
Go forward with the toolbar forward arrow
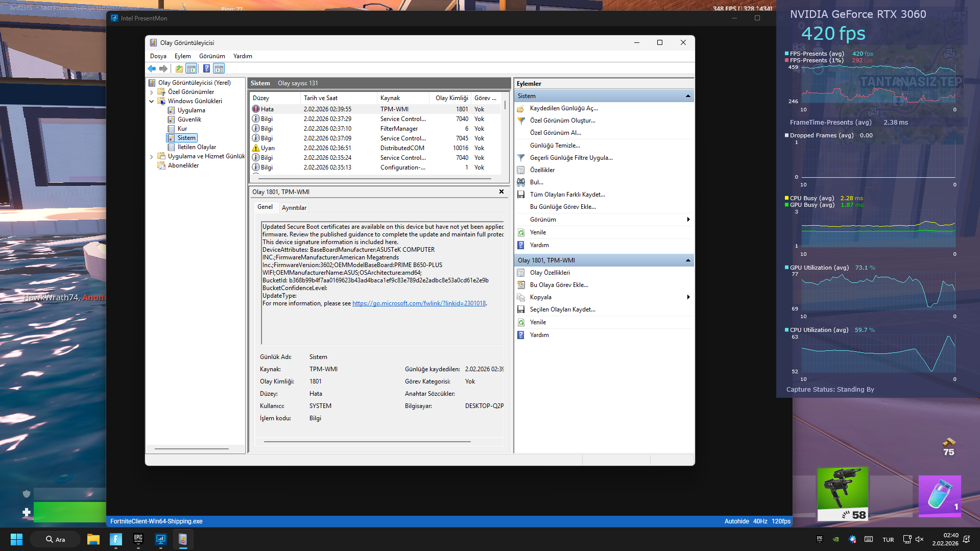(163, 68)
